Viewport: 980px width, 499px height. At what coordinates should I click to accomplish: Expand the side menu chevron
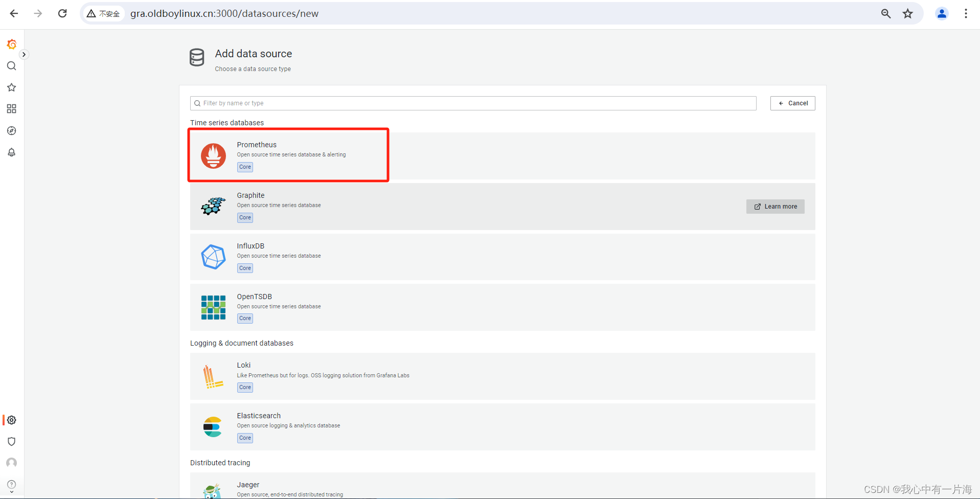coord(24,54)
